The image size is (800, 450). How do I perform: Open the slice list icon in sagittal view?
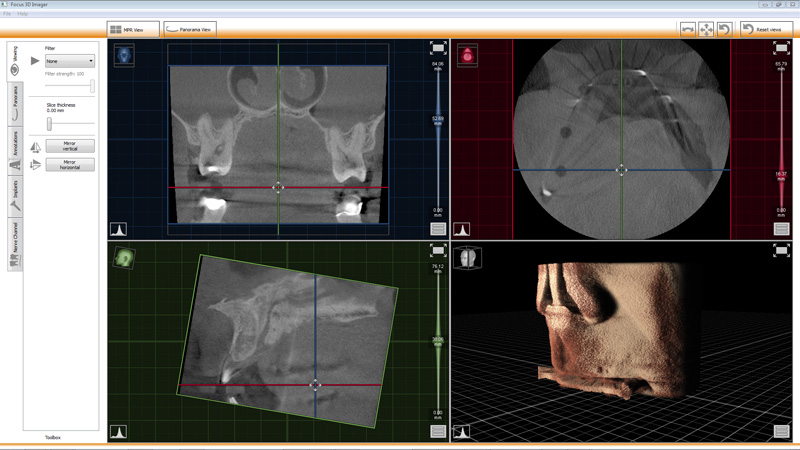(x=438, y=432)
